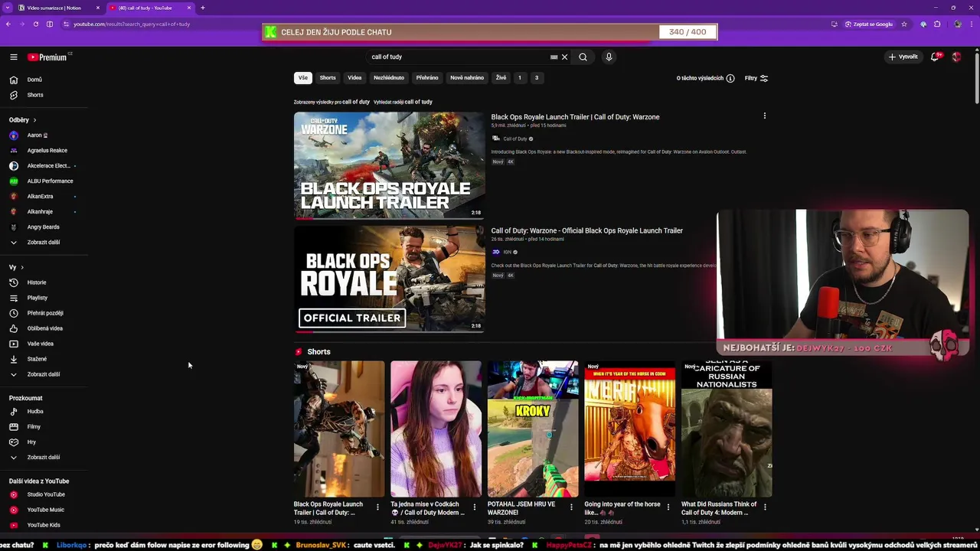
Task: Click the browser address bar URL
Action: 132,24
